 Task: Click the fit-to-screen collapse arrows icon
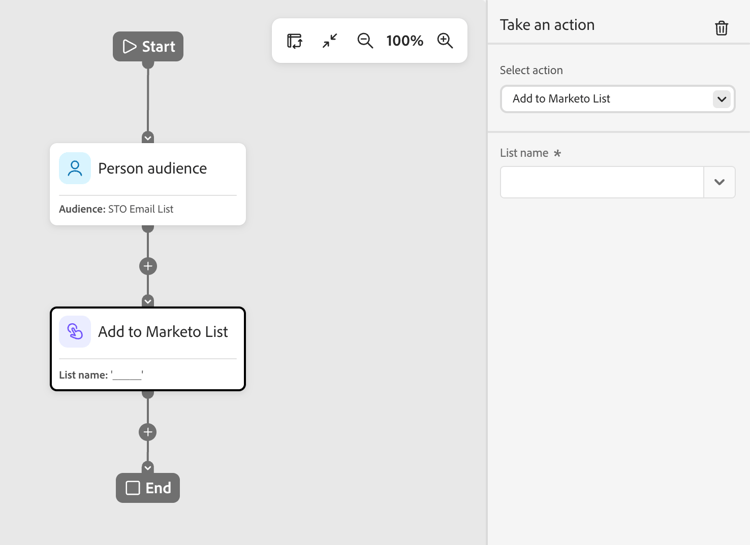pyautogui.click(x=330, y=41)
